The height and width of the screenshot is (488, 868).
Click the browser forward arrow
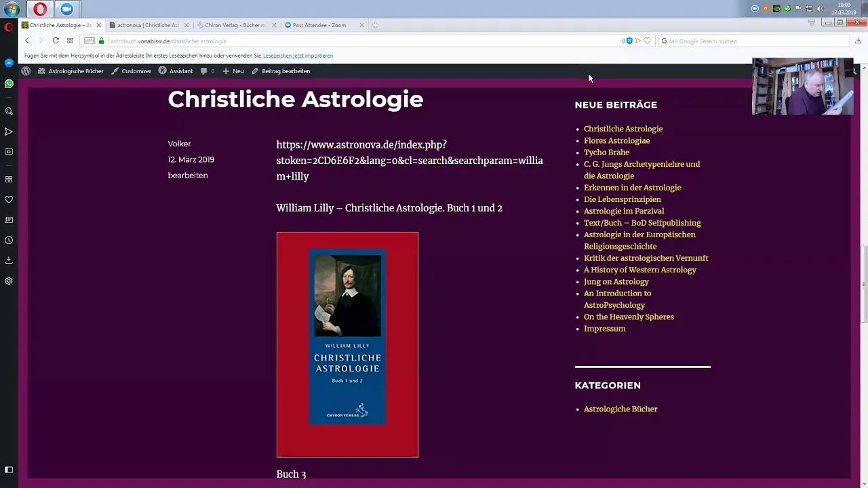pyautogui.click(x=41, y=41)
